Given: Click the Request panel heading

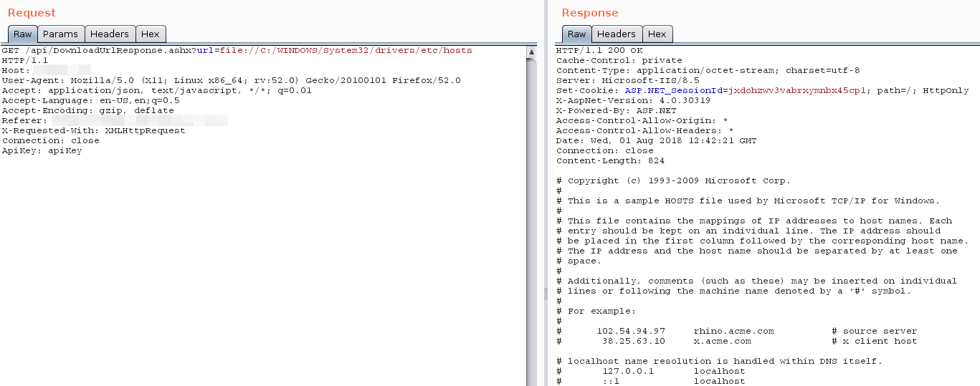Looking at the screenshot, I should click(x=32, y=13).
